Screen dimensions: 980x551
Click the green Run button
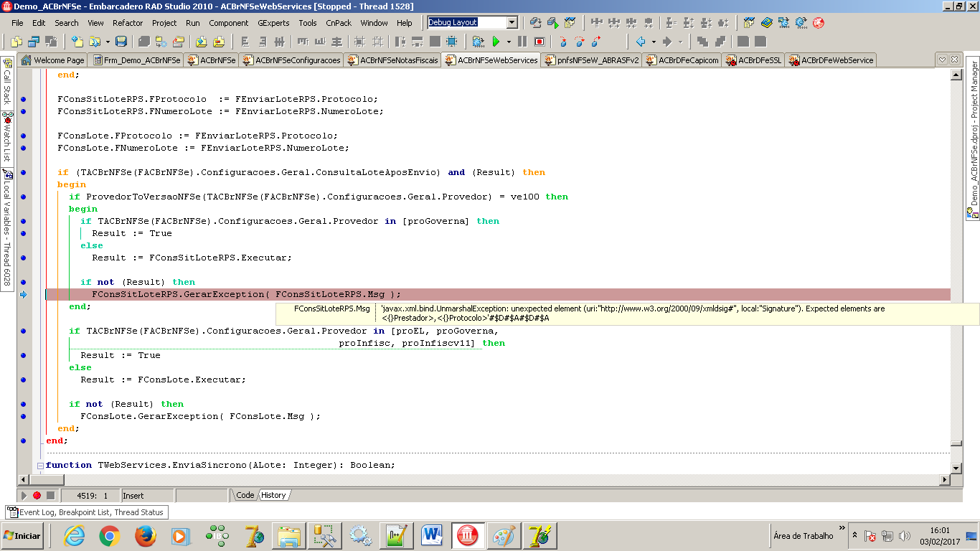[x=496, y=42]
